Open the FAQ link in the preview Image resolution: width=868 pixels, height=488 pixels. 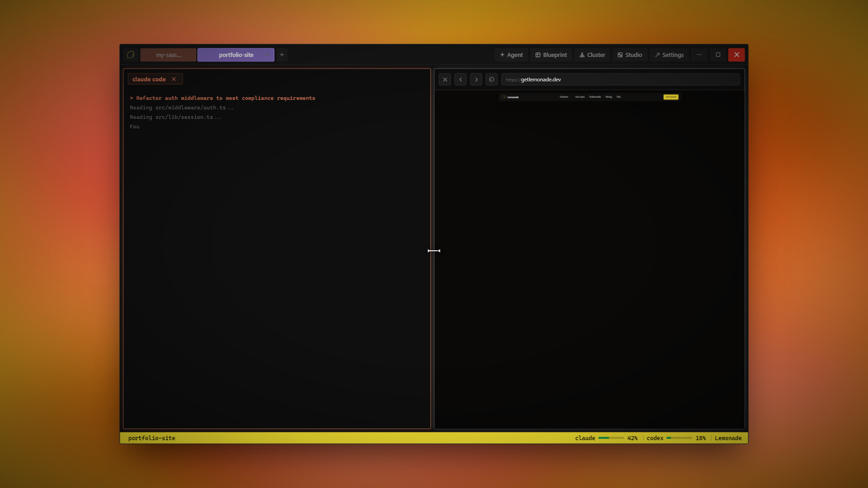coord(619,97)
